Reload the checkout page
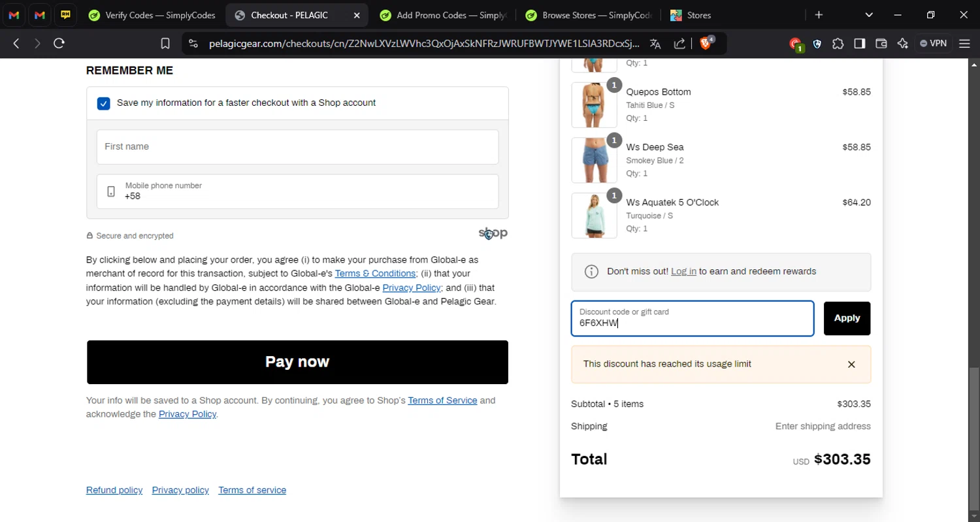Image resolution: width=980 pixels, height=522 pixels. pos(59,44)
